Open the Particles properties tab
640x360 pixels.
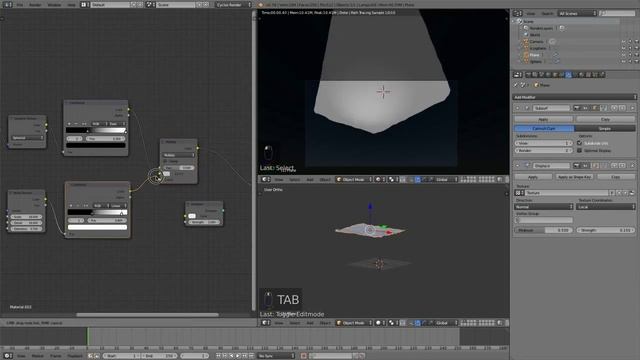(595, 75)
